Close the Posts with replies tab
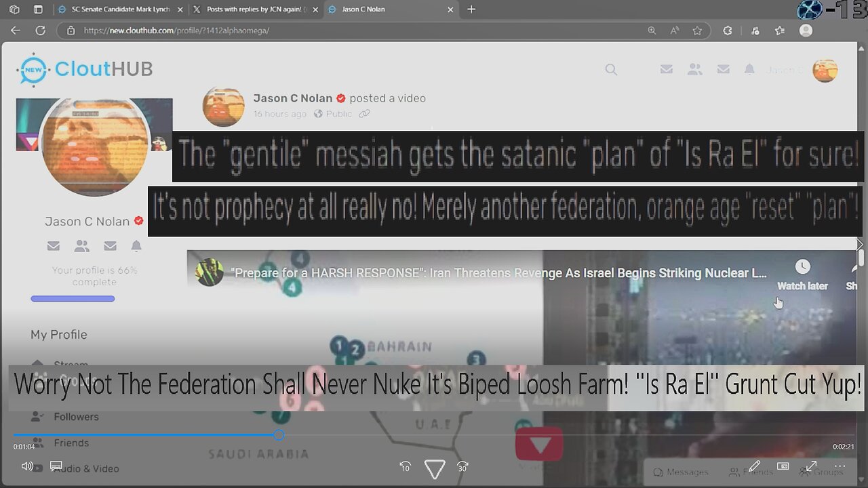The height and width of the screenshot is (488, 868). 315,9
